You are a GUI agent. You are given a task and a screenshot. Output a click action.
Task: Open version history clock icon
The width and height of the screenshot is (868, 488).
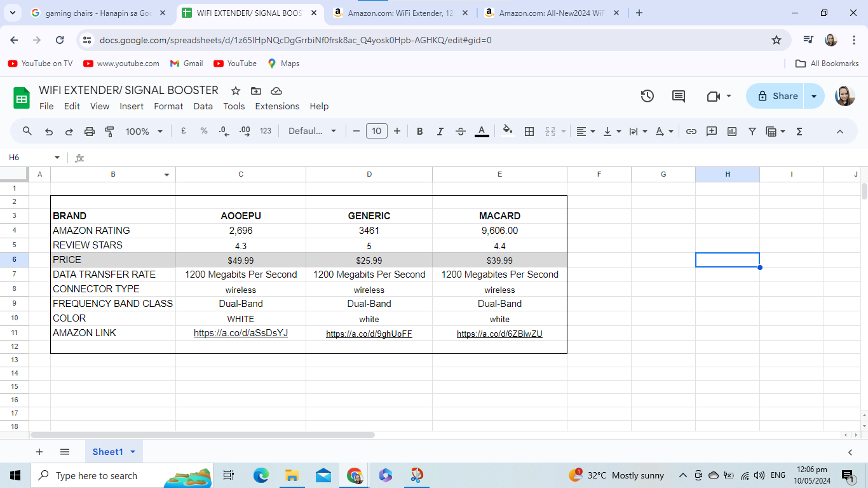648,96
